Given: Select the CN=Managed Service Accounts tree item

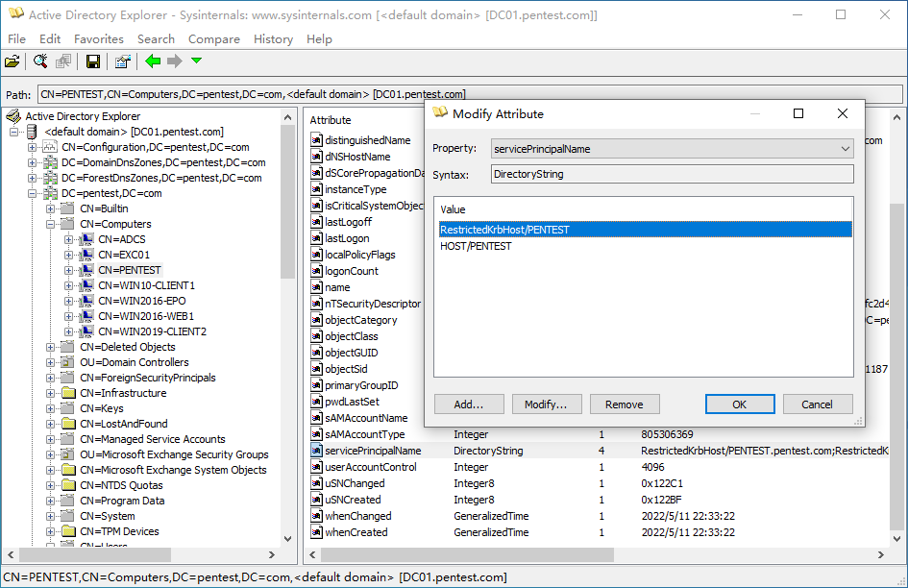Looking at the screenshot, I should 153,439.
